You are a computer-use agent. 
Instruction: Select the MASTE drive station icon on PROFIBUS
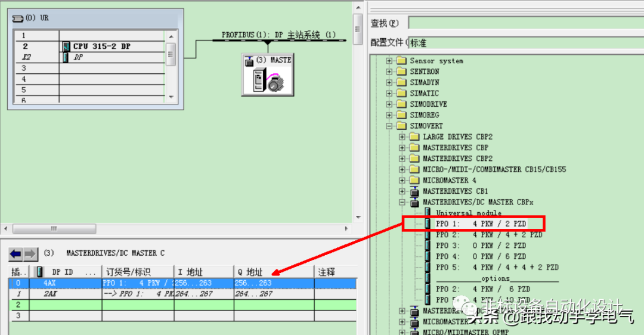267,75
